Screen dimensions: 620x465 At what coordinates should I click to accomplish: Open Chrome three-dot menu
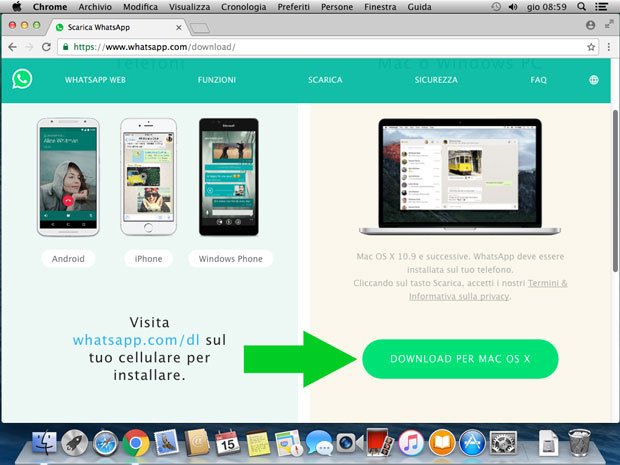coord(609,47)
